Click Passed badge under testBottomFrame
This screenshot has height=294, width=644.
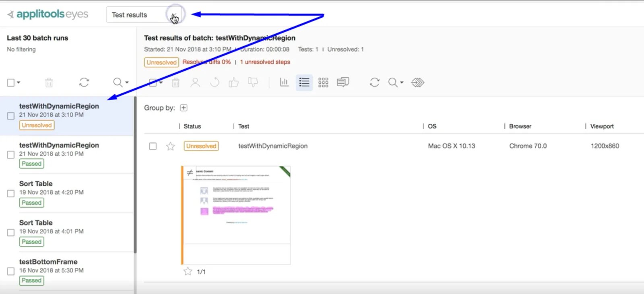click(x=32, y=281)
